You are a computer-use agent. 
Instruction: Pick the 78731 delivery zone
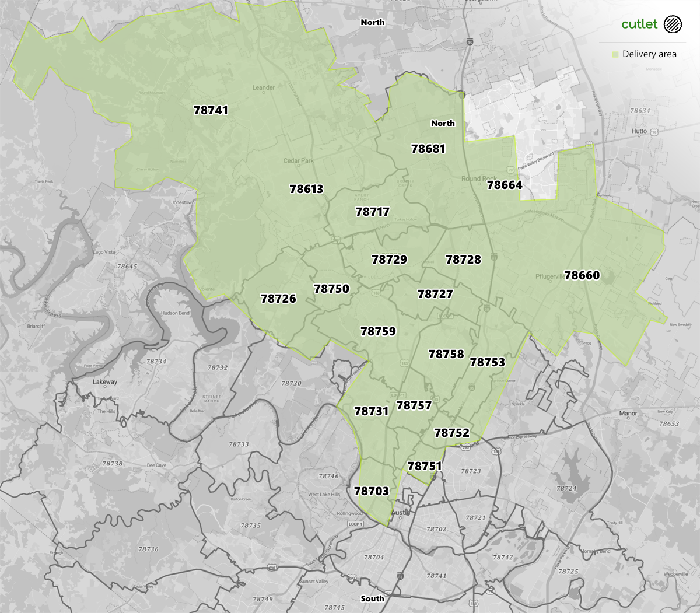pos(371,411)
